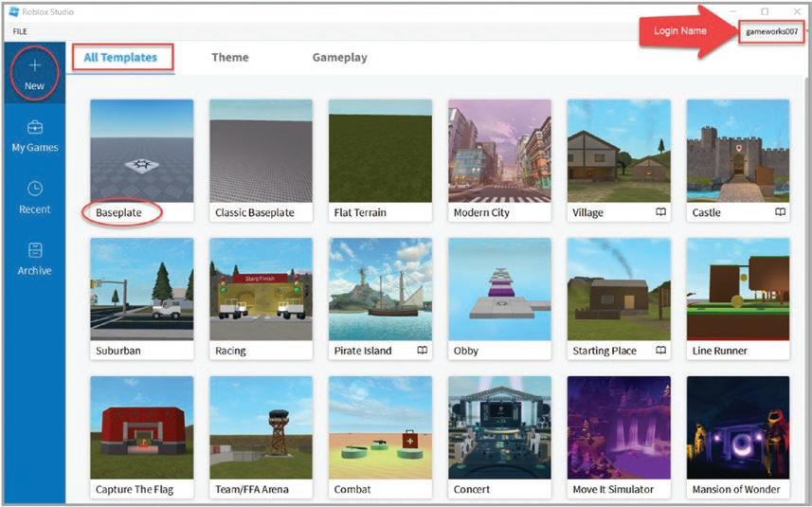The height and width of the screenshot is (507, 812).
Task: Select the Baseplate template thumbnail
Action: [142, 151]
